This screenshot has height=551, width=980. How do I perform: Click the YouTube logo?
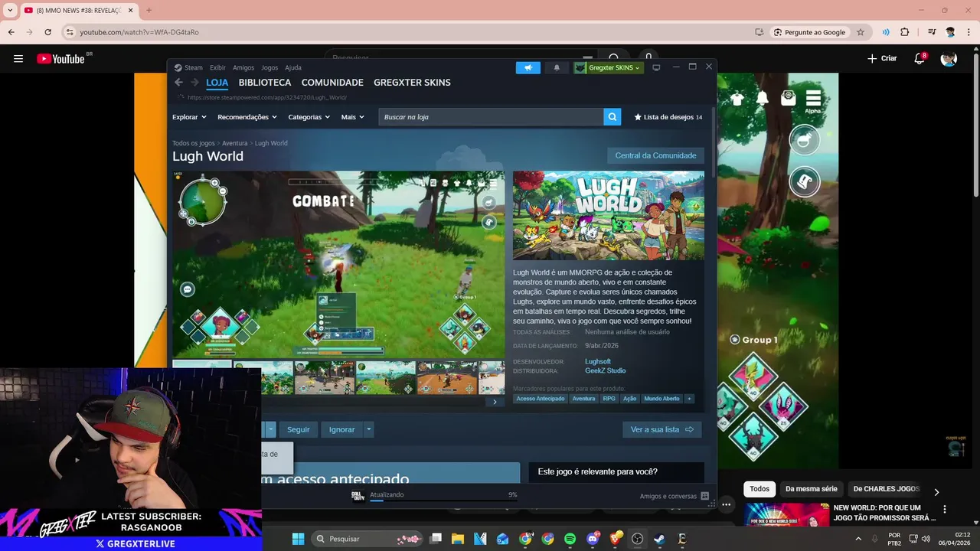60,59
